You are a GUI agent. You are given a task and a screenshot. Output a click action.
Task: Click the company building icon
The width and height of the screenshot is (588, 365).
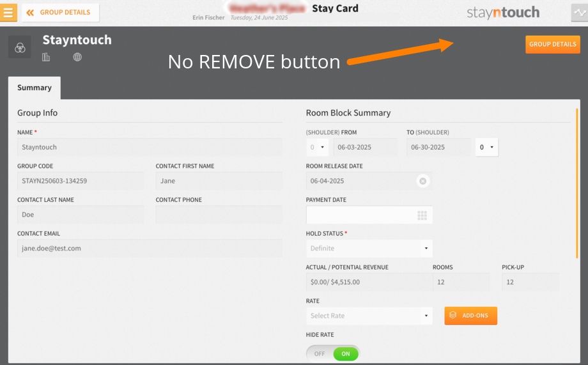(x=46, y=57)
